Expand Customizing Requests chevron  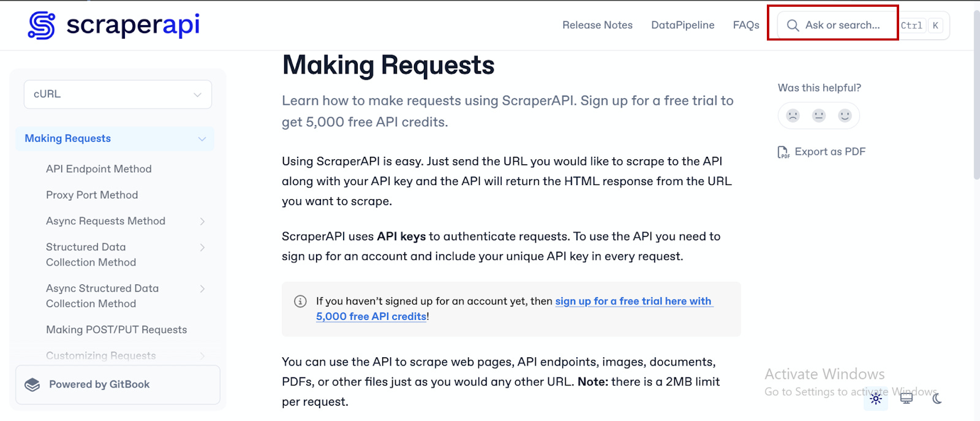pos(202,356)
